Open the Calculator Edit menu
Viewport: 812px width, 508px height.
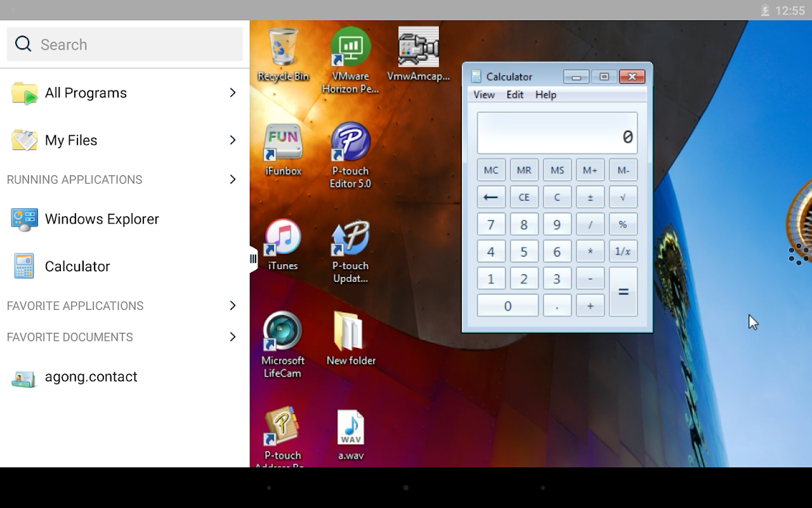point(515,95)
